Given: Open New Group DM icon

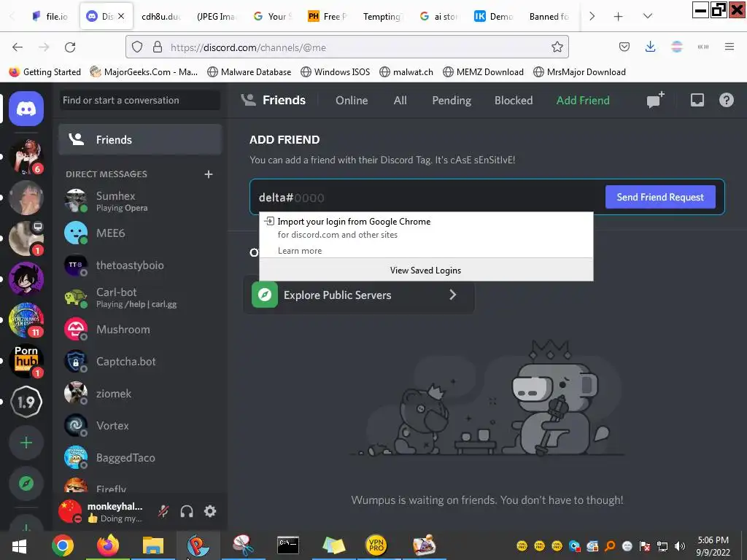Looking at the screenshot, I should (x=655, y=100).
